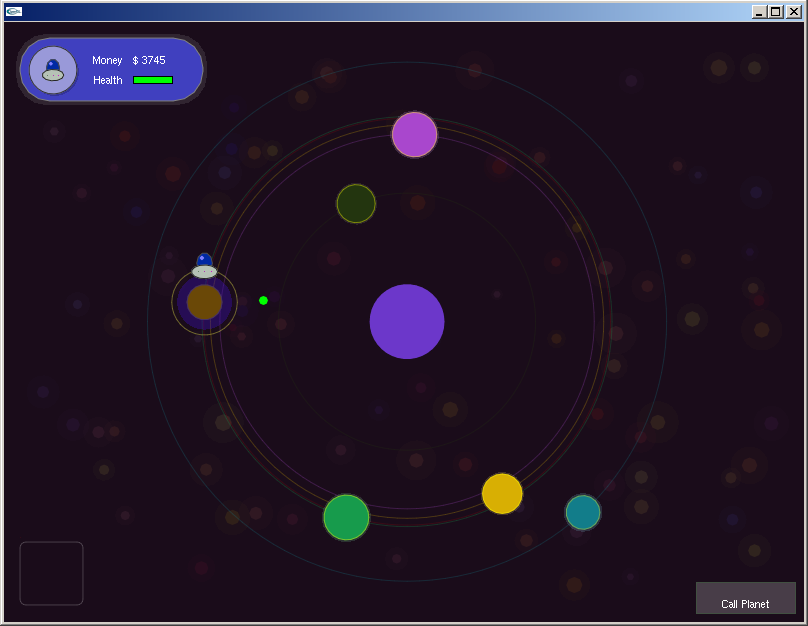Click the yellow planet
This screenshot has height=626, width=808.
coord(502,494)
